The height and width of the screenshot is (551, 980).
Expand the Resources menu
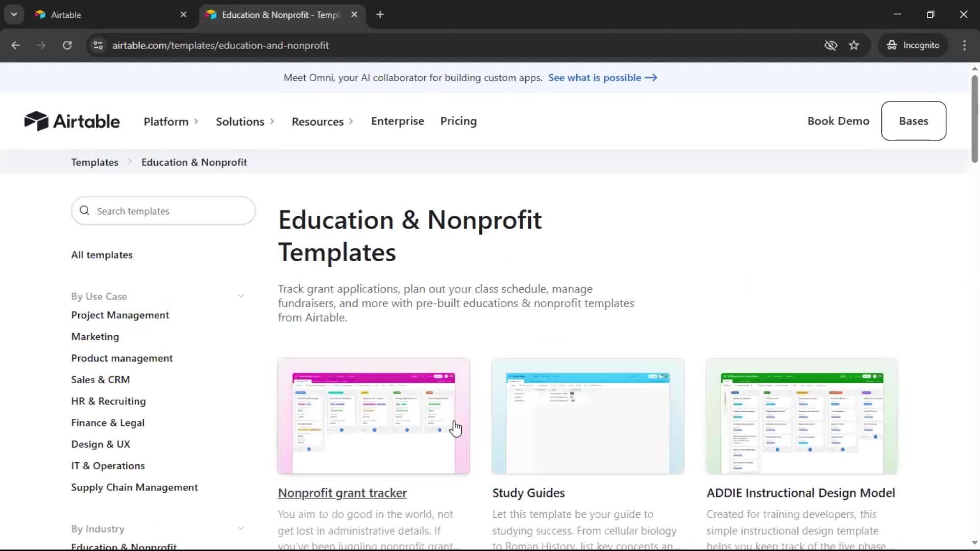tap(323, 121)
